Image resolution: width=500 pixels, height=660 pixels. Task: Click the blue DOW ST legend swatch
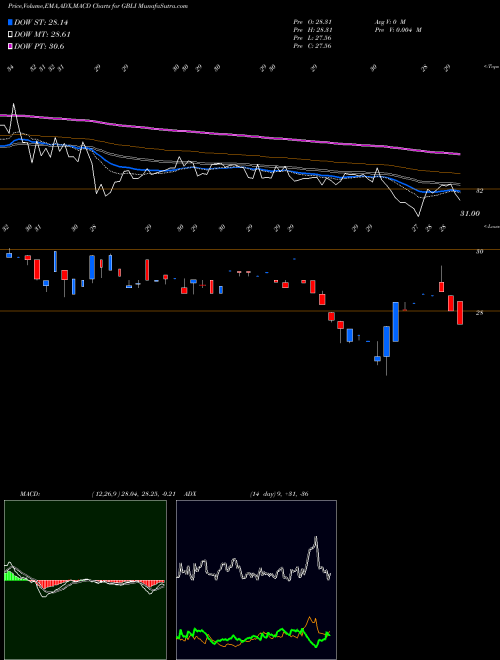(x=11, y=23)
